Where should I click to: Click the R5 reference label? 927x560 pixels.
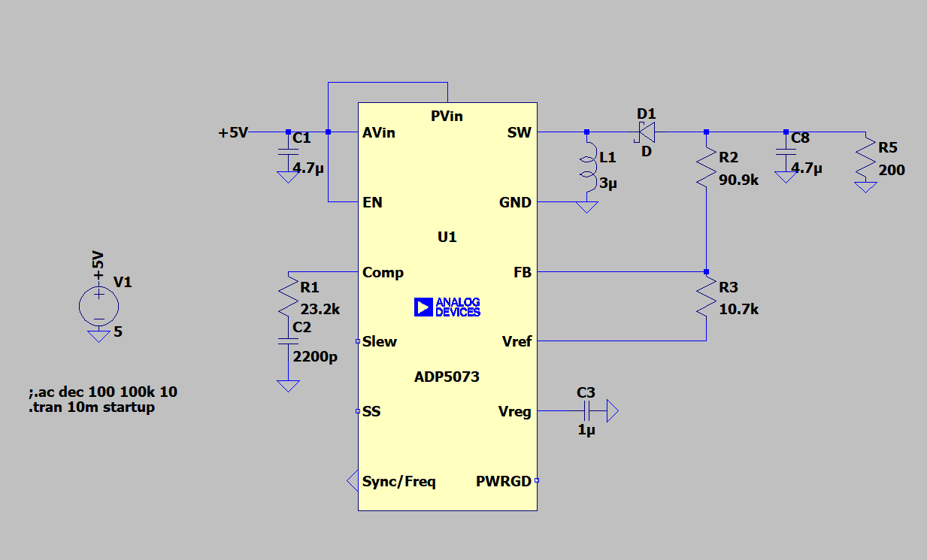pyautogui.click(x=888, y=147)
